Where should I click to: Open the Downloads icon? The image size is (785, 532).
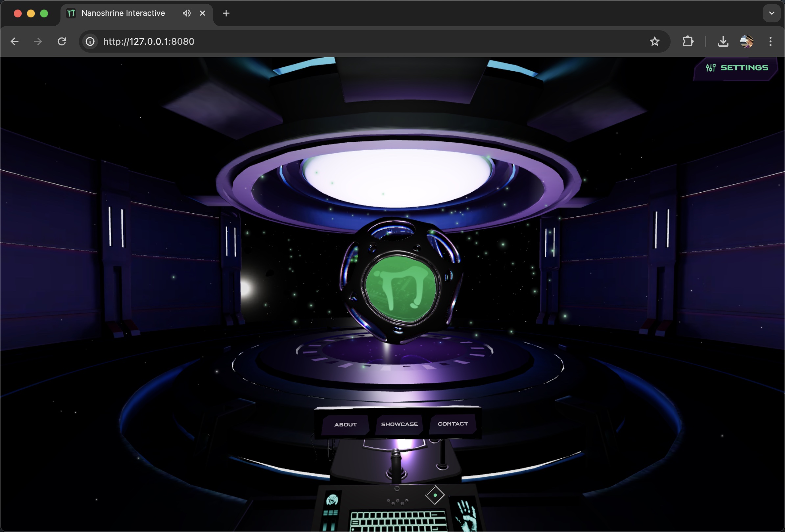click(x=723, y=41)
